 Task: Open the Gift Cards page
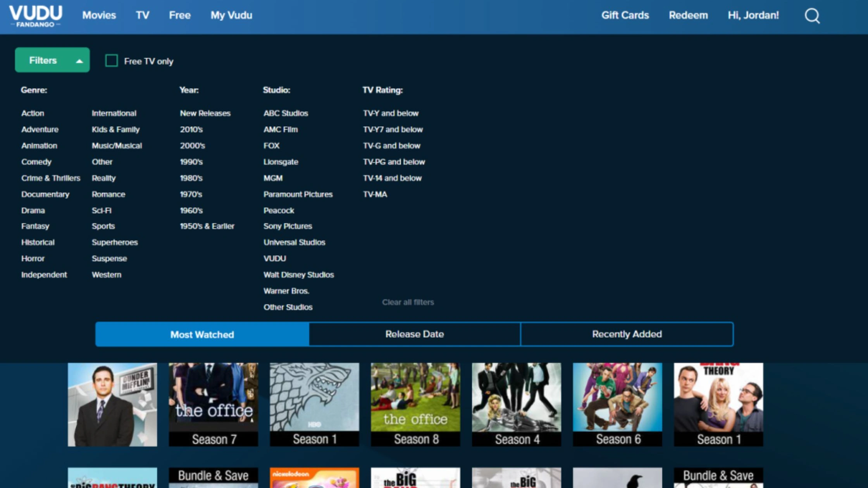pos(625,15)
